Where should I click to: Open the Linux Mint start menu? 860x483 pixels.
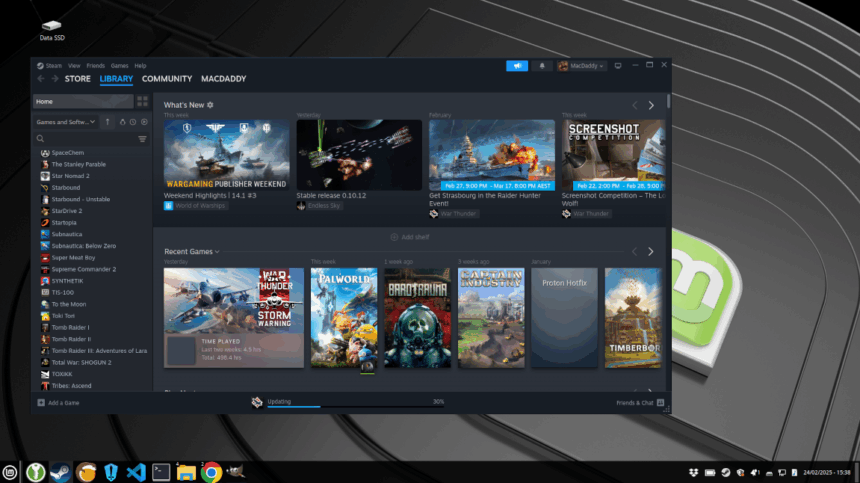pos(10,472)
